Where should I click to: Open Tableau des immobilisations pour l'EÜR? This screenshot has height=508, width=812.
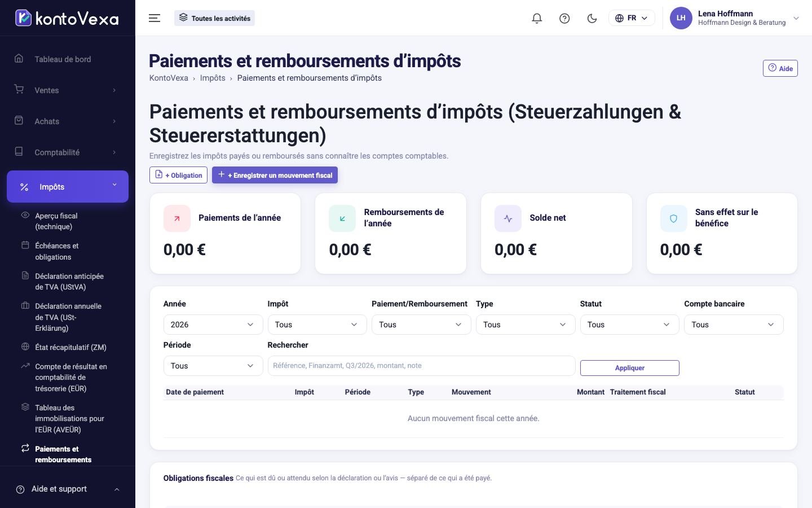(x=68, y=418)
